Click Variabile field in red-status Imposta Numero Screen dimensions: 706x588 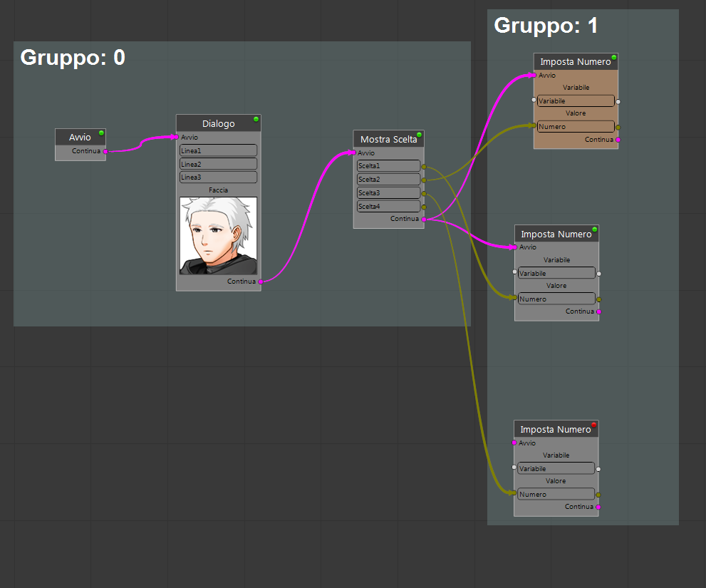[x=556, y=468]
